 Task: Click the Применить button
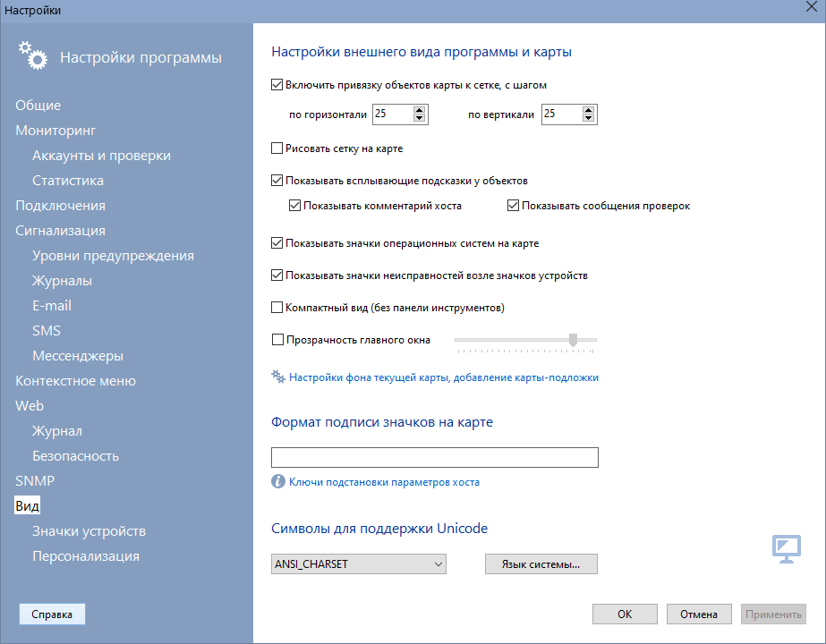773,614
